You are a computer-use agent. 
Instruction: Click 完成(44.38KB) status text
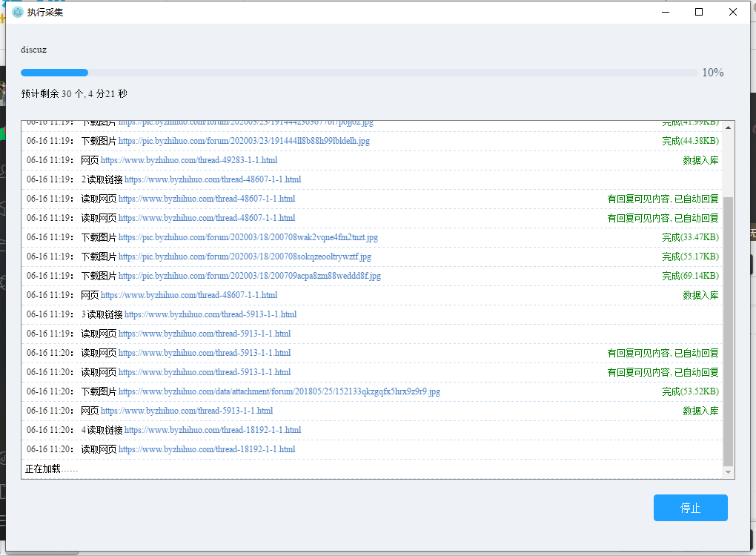tap(691, 141)
